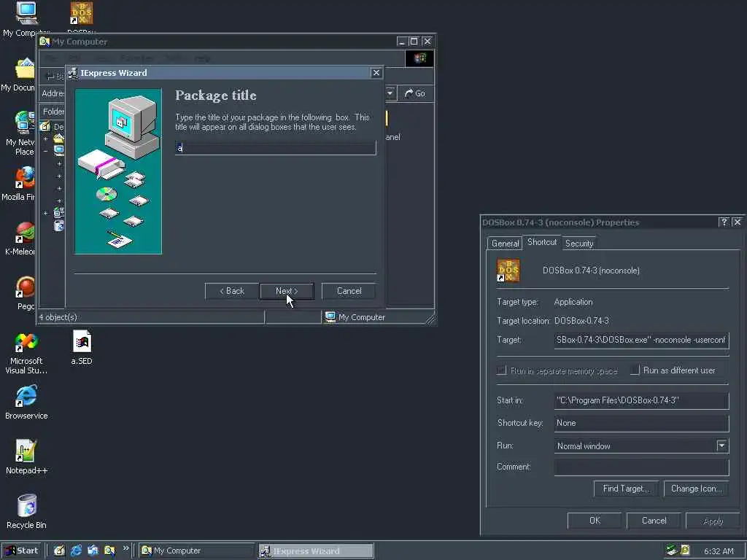Select the DOSBox desktop shortcut icon
This screenshot has height=560, width=747.
pyautogui.click(x=82, y=13)
